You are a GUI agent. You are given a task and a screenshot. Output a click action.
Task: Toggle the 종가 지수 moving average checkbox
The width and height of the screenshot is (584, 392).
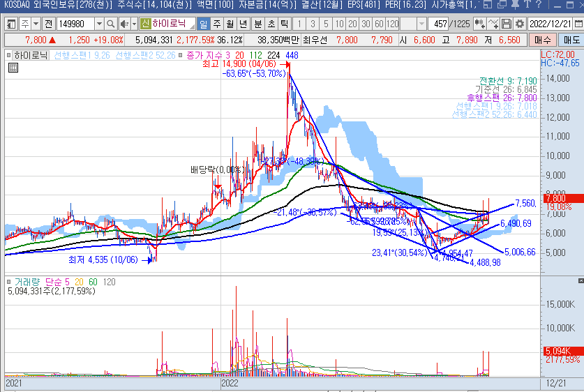click(x=180, y=56)
